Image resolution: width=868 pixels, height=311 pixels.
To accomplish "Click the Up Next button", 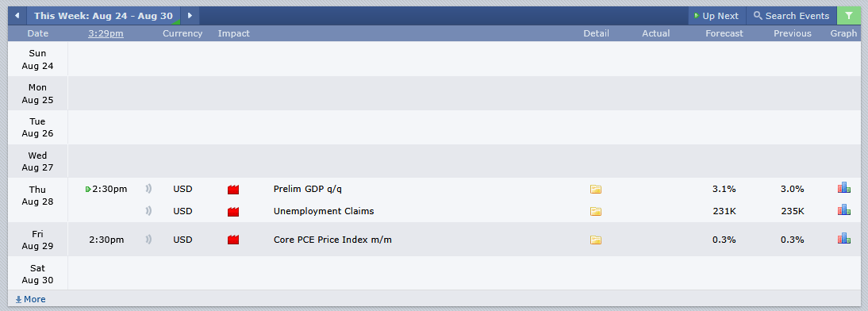I will point(716,16).
